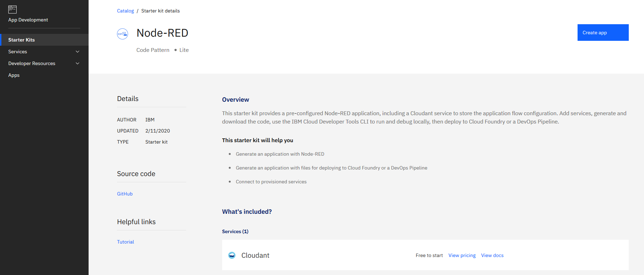View pricing for Cloudant
644x275 pixels.
click(462, 255)
